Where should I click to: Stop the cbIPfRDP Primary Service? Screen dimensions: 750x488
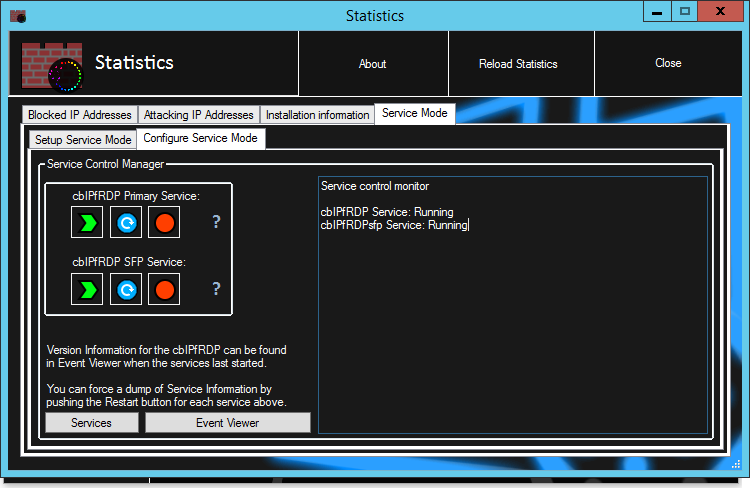164,222
